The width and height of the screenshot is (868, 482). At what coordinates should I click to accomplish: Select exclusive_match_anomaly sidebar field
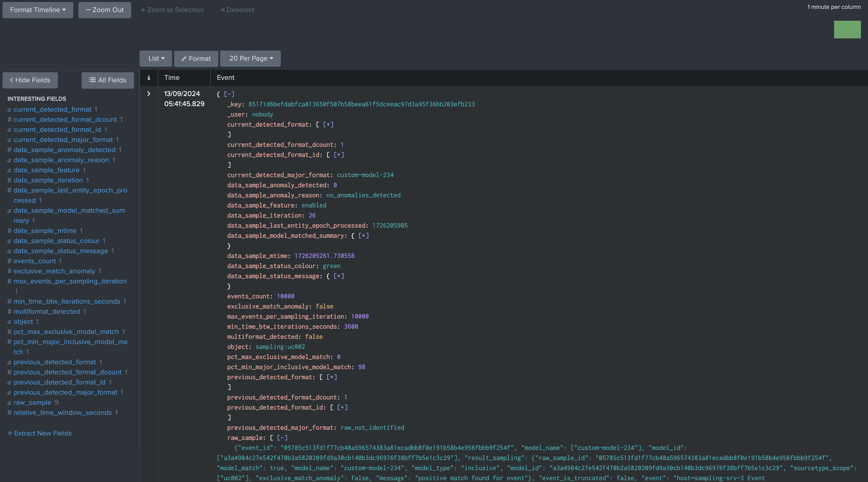pos(54,271)
